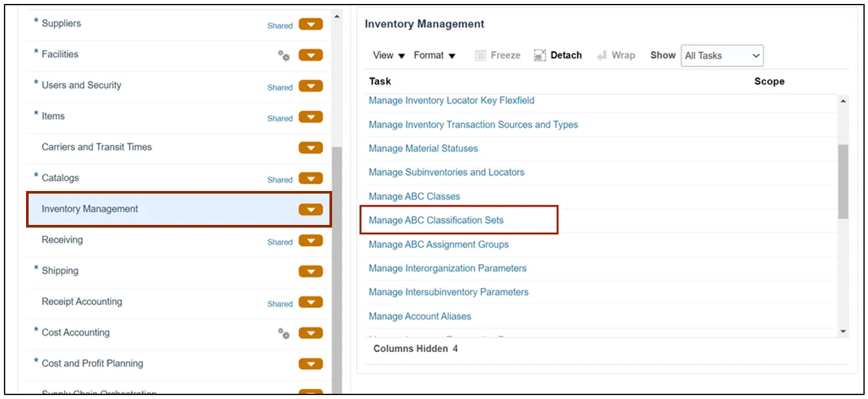Open Manage Subinventories and Locators link
This screenshot has height=399, width=868.
point(446,172)
